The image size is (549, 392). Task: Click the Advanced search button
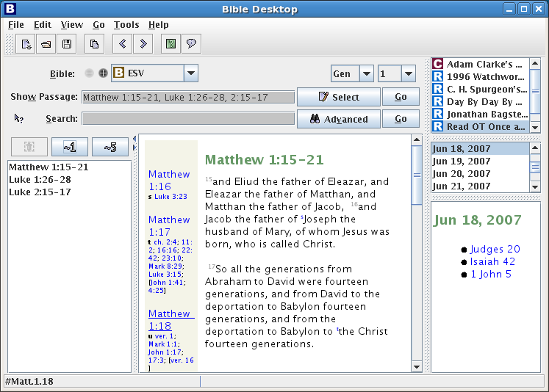pos(338,119)
